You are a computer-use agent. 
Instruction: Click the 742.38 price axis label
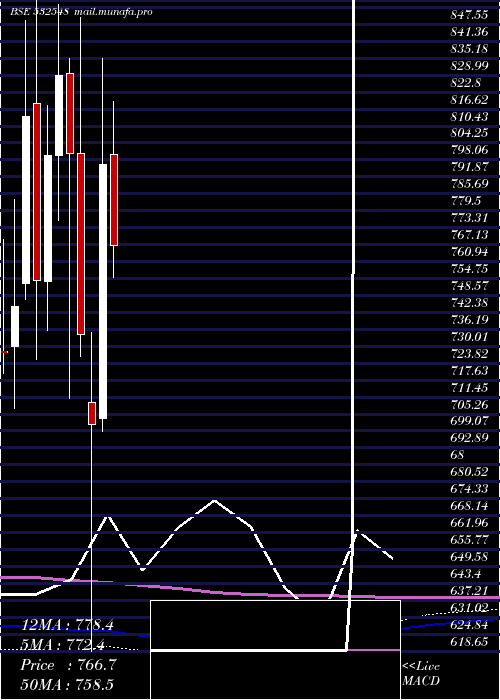point(469,303)
